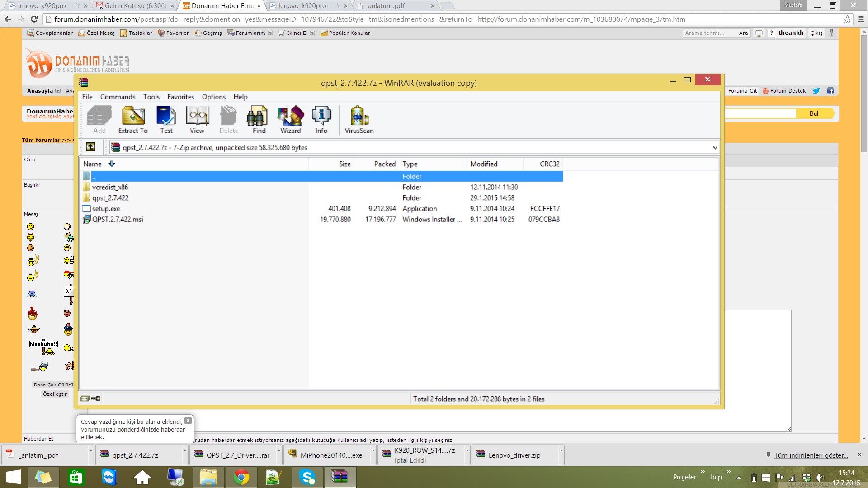Image resolution: width=868 pixels, height=488 pixels.
Task: Close the downloads bar
Action: coord(859,455)
